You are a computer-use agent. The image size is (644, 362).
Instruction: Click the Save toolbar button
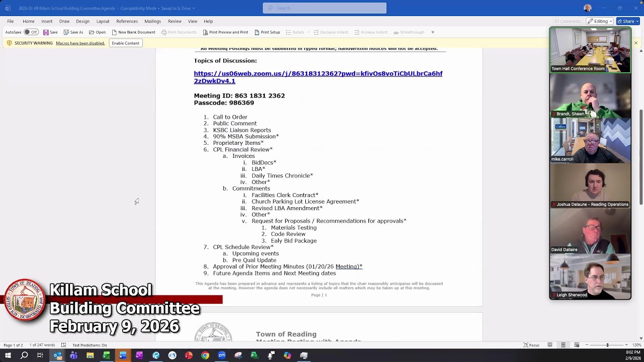coord(50,32)
